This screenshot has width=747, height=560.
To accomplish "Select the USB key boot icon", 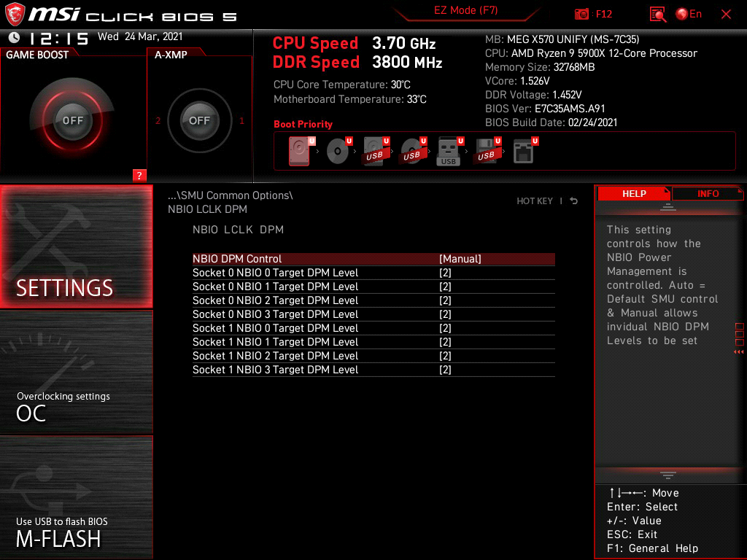I will click(x=450, y=151).
